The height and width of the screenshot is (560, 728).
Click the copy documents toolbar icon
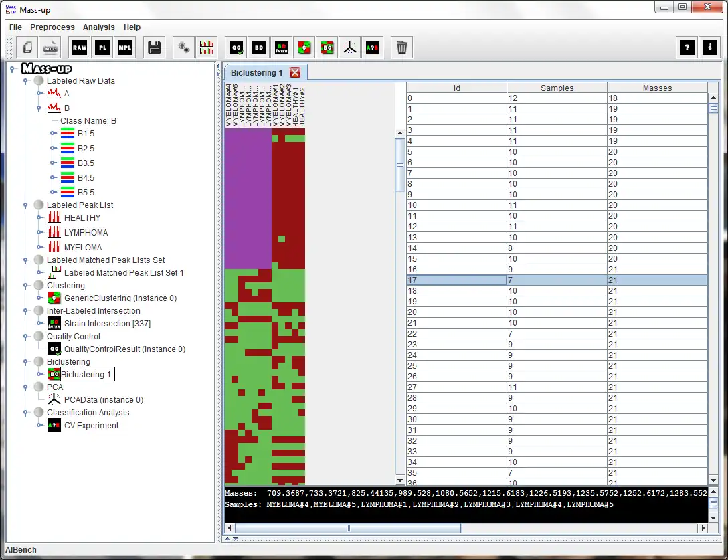point(28,48)
